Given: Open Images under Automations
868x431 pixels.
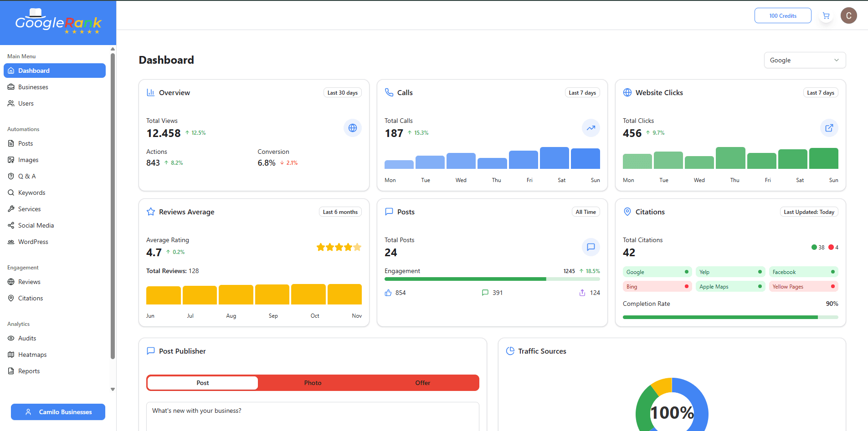Looking at the screenshot, I should [55, 160].
